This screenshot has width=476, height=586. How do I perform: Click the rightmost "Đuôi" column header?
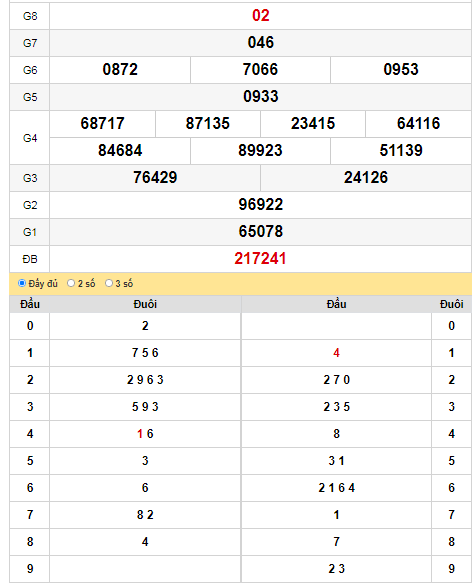point(451,304)
